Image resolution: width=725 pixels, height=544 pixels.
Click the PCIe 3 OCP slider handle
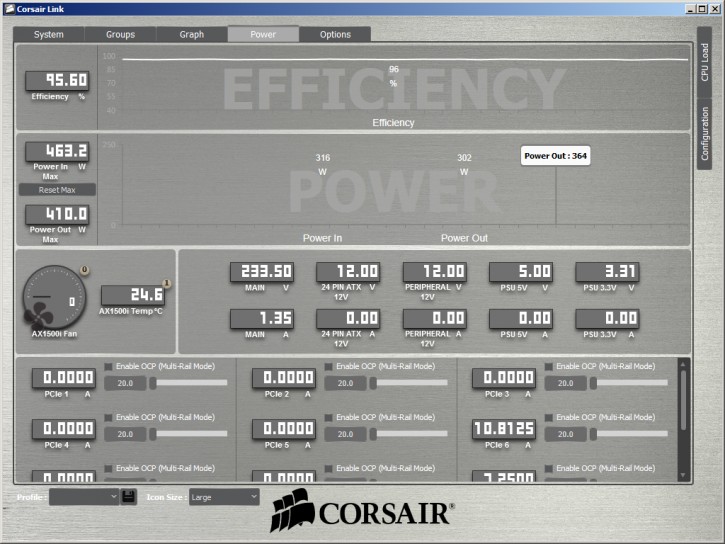click(593, 383)
